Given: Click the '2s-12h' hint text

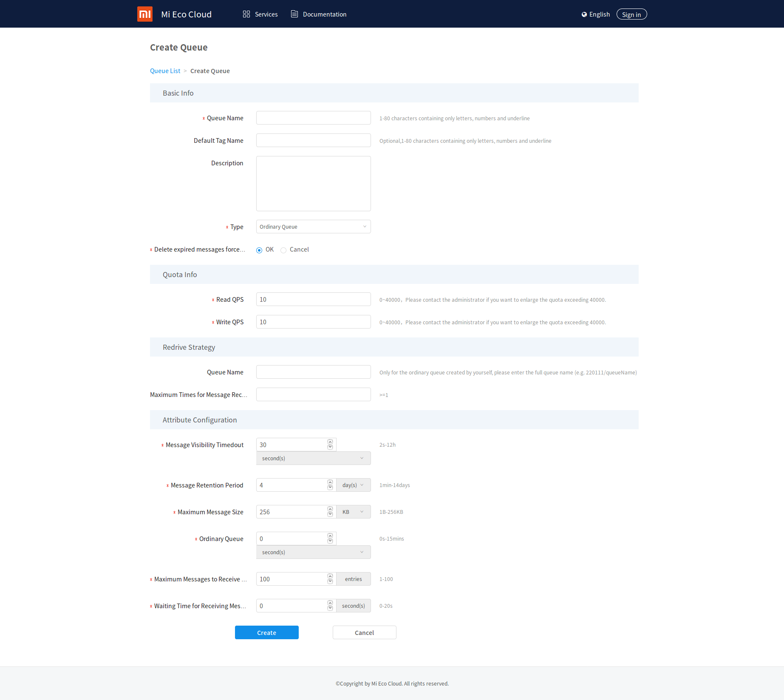Looking at the screenshot, I should (388, 445).
